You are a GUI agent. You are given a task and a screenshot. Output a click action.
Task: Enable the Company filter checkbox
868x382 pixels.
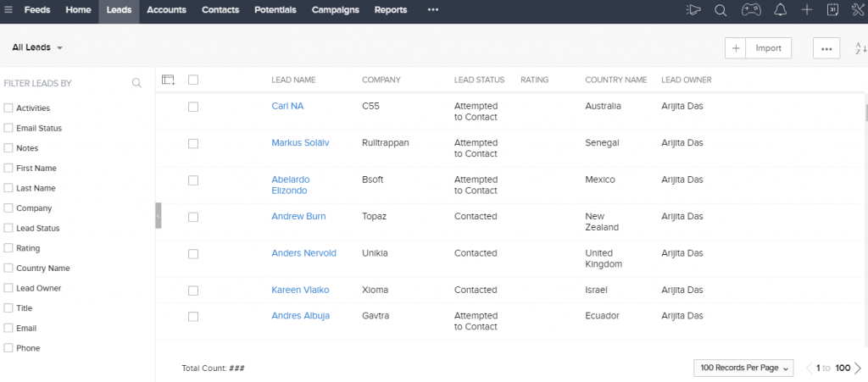(8, 208)
